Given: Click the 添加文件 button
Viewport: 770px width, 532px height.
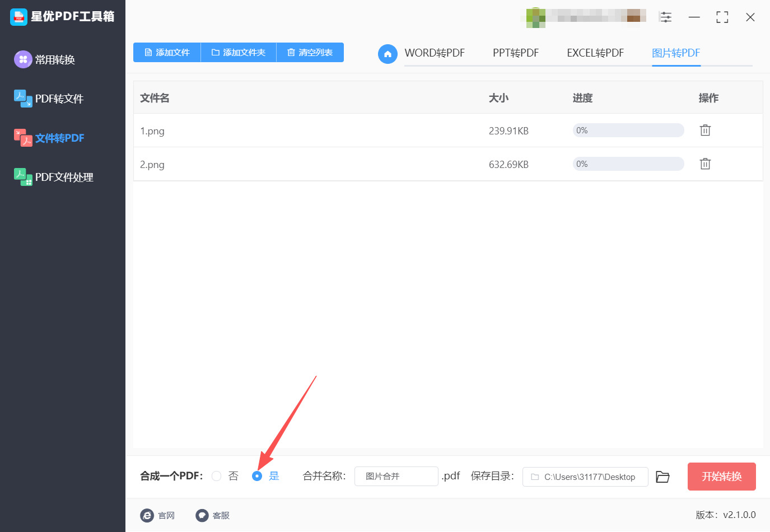Looking at the screenshot, I should (167, 53).
